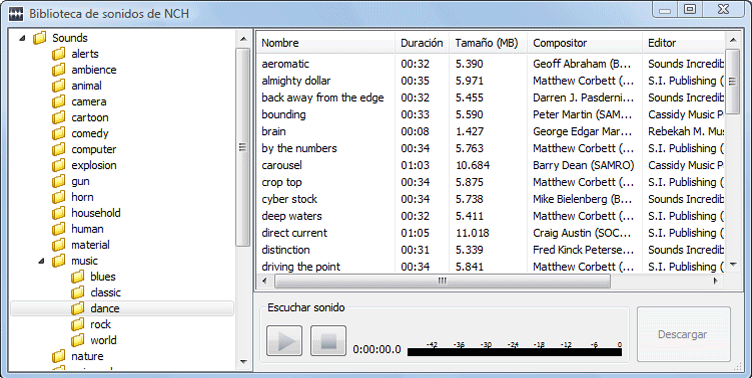Image resolution: width=752 pixels, height=378 pixels.
Task: Select the 'cyber stock' sound
Action: click(491, 199)
